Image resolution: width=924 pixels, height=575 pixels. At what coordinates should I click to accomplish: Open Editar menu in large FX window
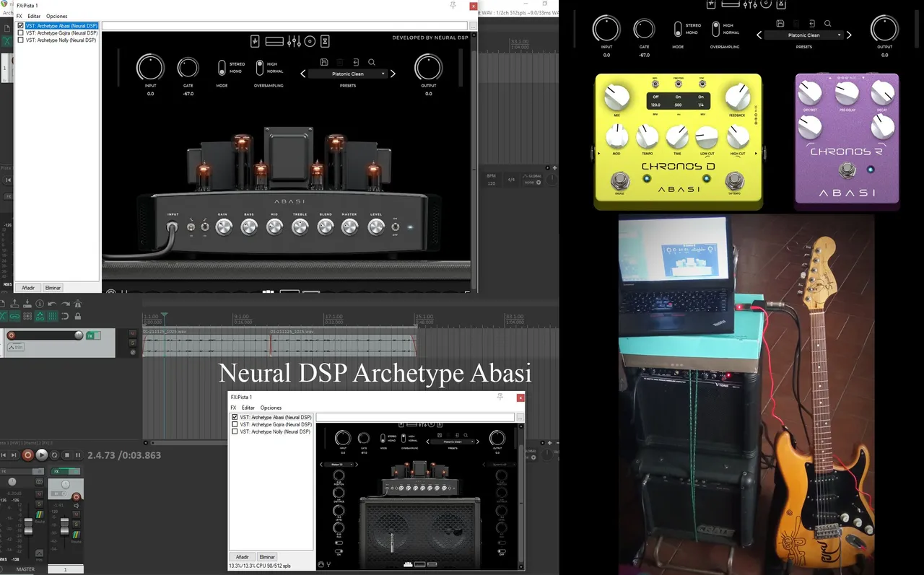click(34, 16)
